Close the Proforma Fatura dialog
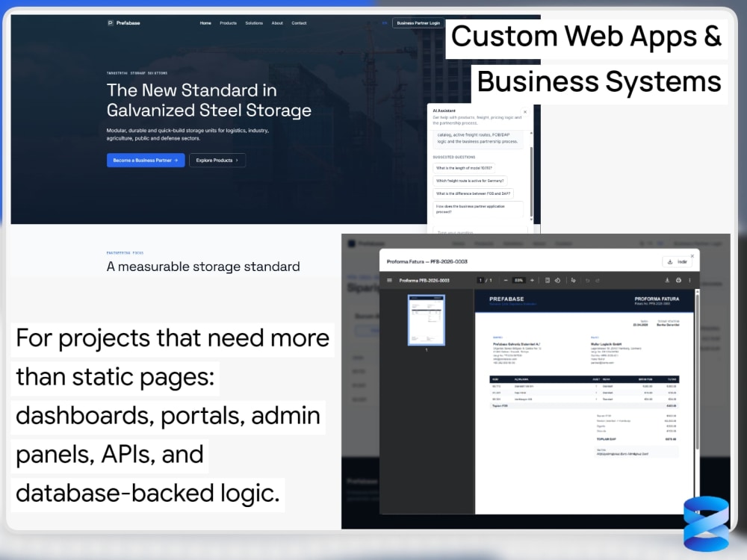747x560 pixels. tap(692, 256)
